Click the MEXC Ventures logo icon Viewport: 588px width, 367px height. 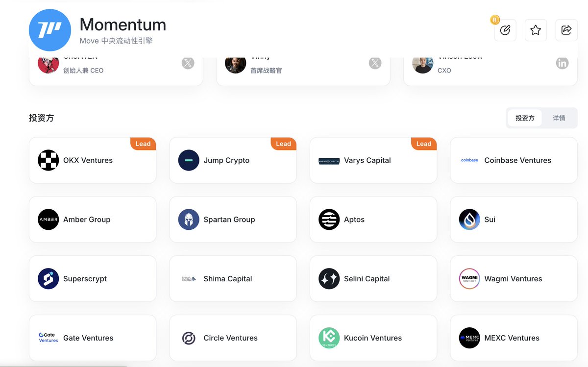point(469,338)
